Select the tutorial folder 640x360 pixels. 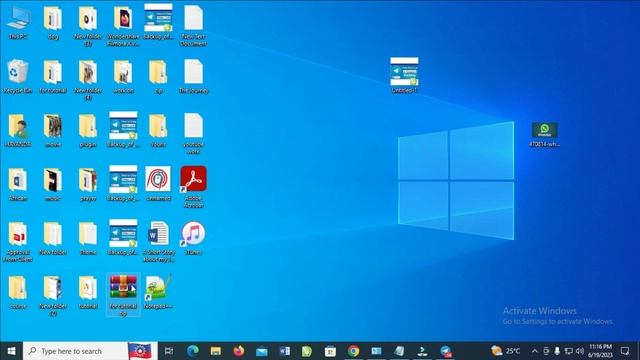pos(88,292)
